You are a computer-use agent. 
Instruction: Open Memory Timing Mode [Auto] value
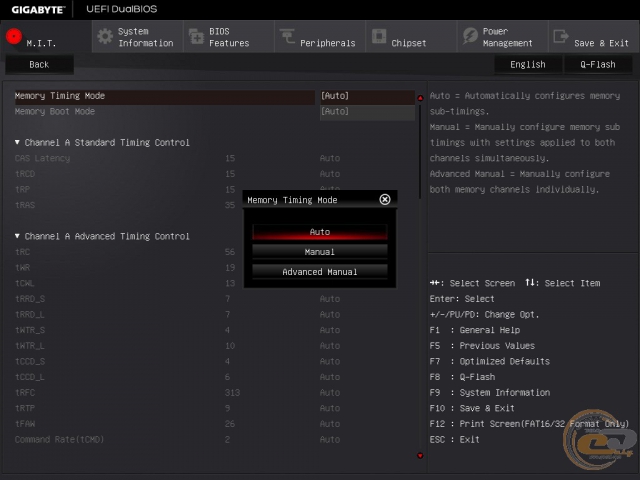pyautogui.click(x=367, y=96)
